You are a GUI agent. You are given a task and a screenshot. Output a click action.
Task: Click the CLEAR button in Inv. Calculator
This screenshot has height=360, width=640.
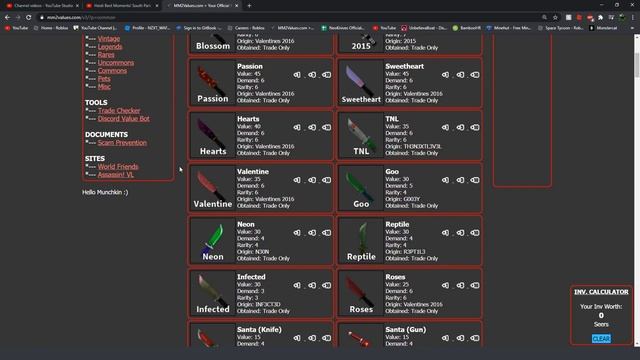[601, 339]
